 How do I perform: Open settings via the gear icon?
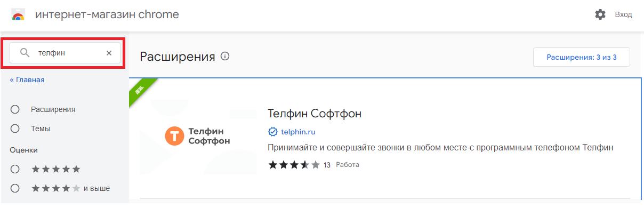coord(600,14)
